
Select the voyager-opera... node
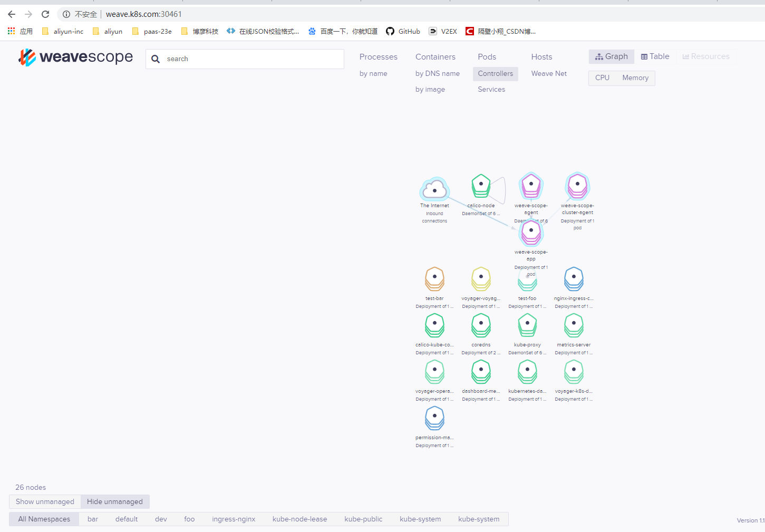tap(434, 371)
